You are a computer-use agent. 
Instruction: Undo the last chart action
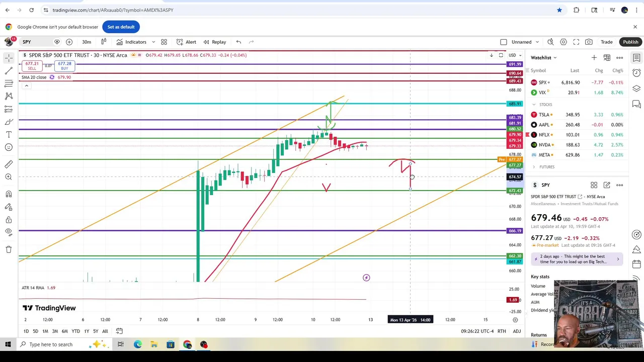click(x=238, y=42)
